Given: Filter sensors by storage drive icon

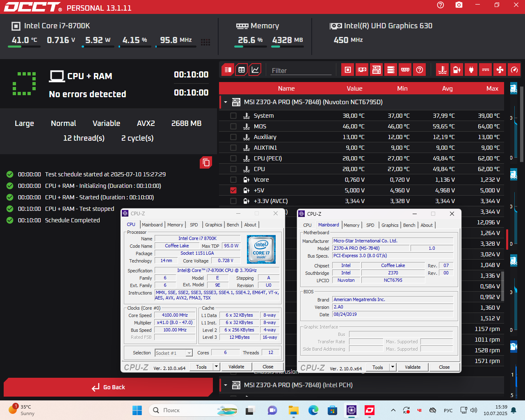Looking at the screenshot, I should click(x=391, y=70).
